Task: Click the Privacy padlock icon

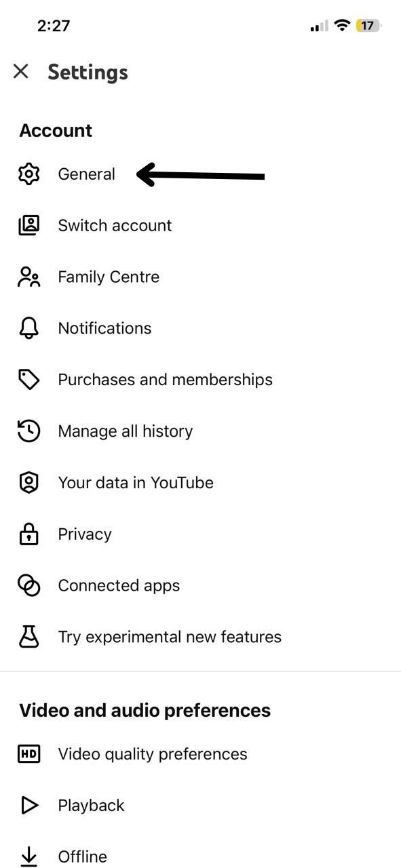Action: tap(28, 534)
